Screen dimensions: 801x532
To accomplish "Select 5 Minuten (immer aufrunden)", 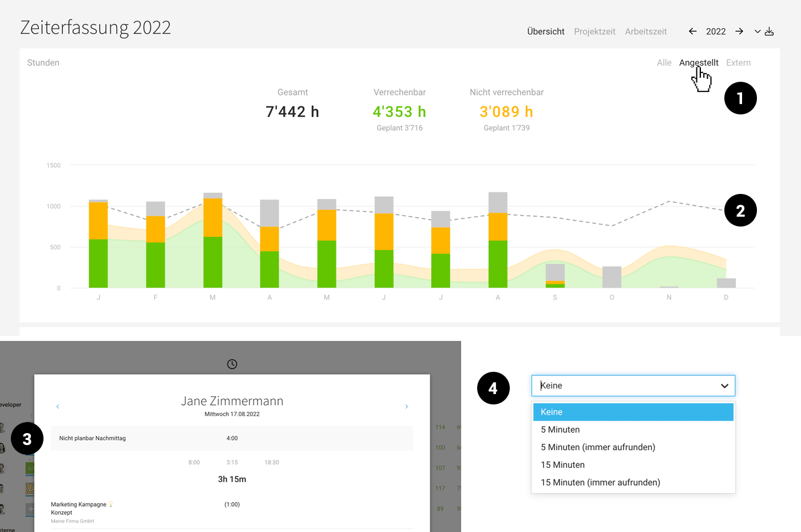I will [633, 447].
